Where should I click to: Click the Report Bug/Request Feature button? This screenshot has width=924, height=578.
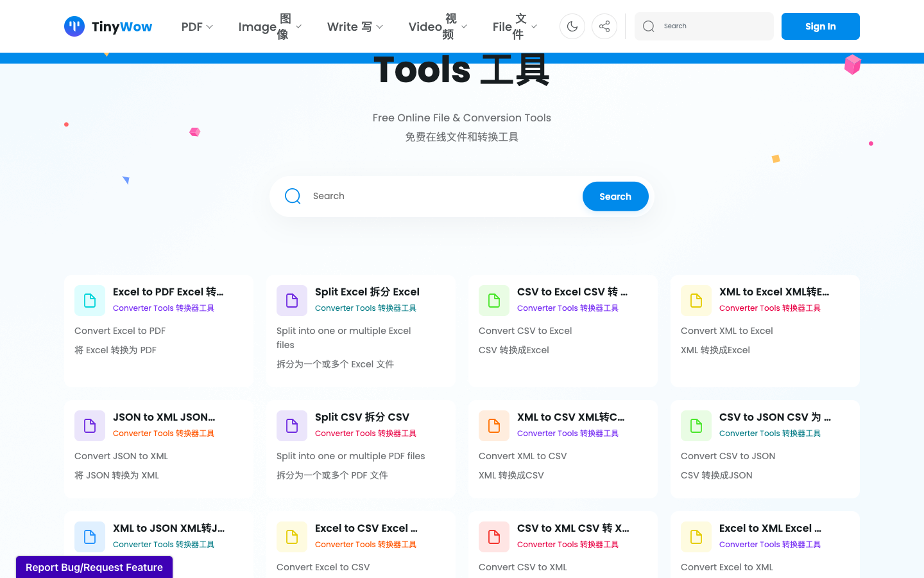[94, 567]
